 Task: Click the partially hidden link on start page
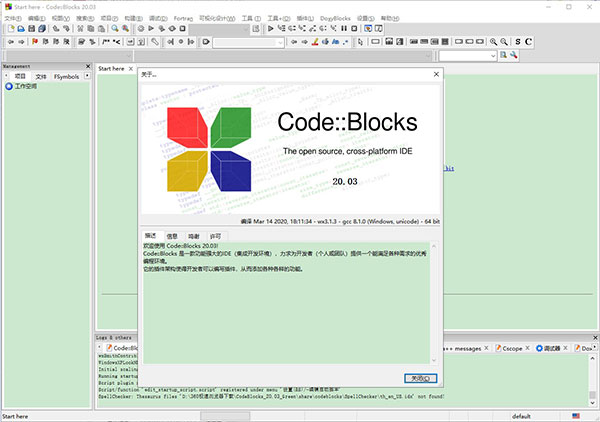tap(449, 168)
